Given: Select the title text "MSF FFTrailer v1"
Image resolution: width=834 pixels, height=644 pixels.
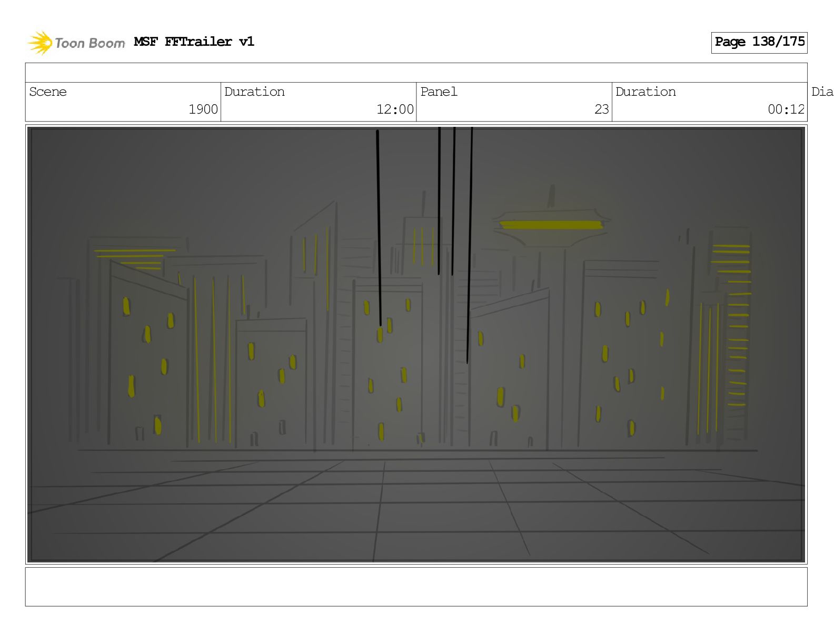Looking at the screenshot, I should (x=194, y=42).
